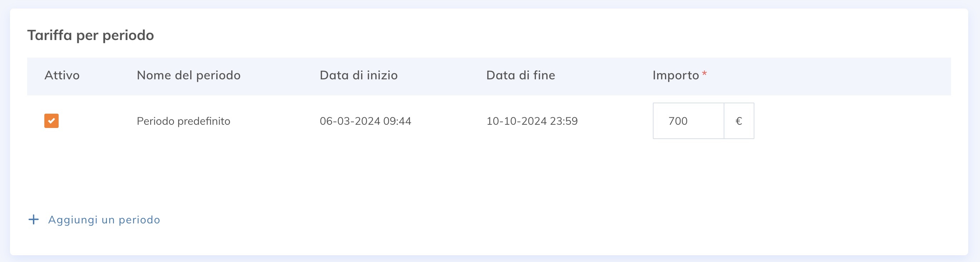Click the euro currency symbol box
The width and height of the screenshot is (980, 262).
coord(738,121)
